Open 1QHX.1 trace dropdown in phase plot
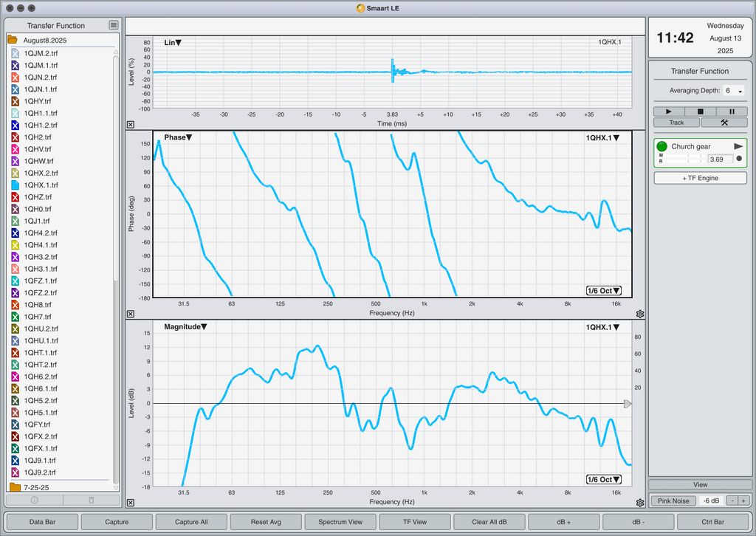The image size is (756, 536). coord(602,138)
